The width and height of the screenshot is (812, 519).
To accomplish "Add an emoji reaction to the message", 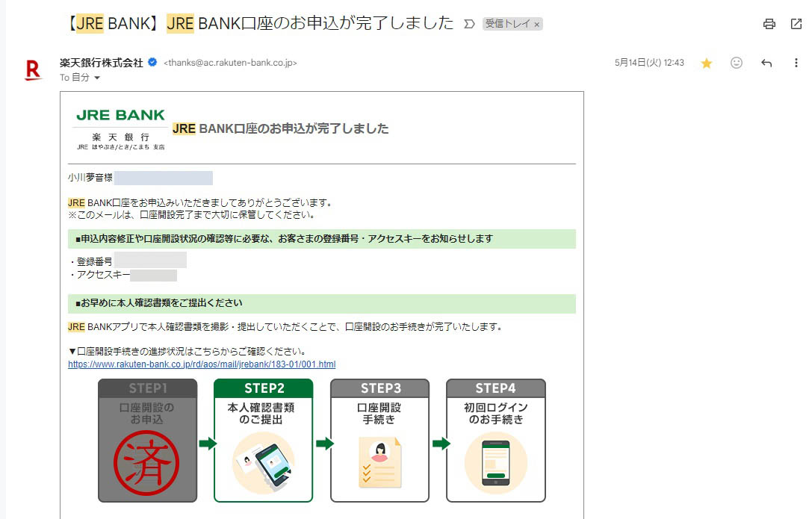I will [737, 63].
